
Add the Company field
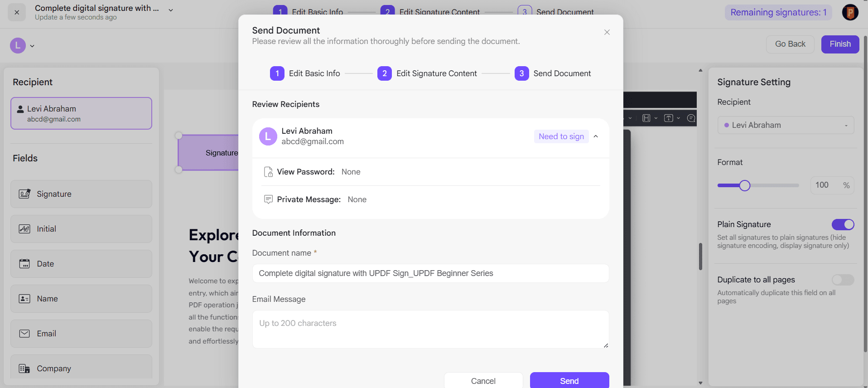81,368
